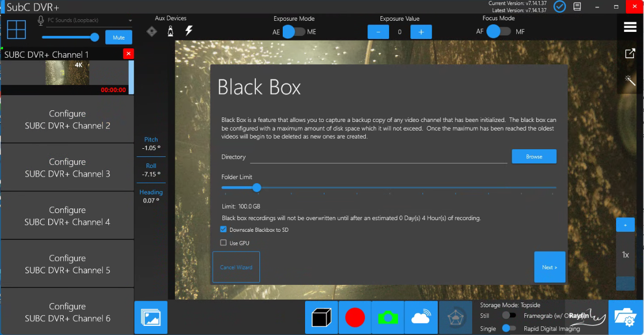Click the Roll -7.15° readout
This screenshot has height=335, width=644.
(151, 170)
